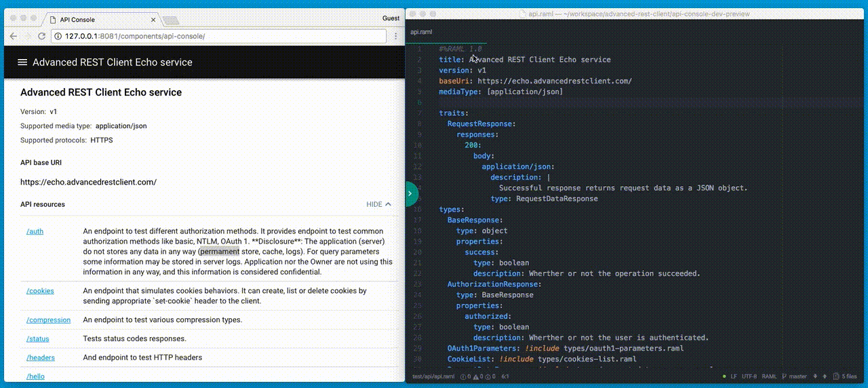Open the /hello endpoint link

36,376
